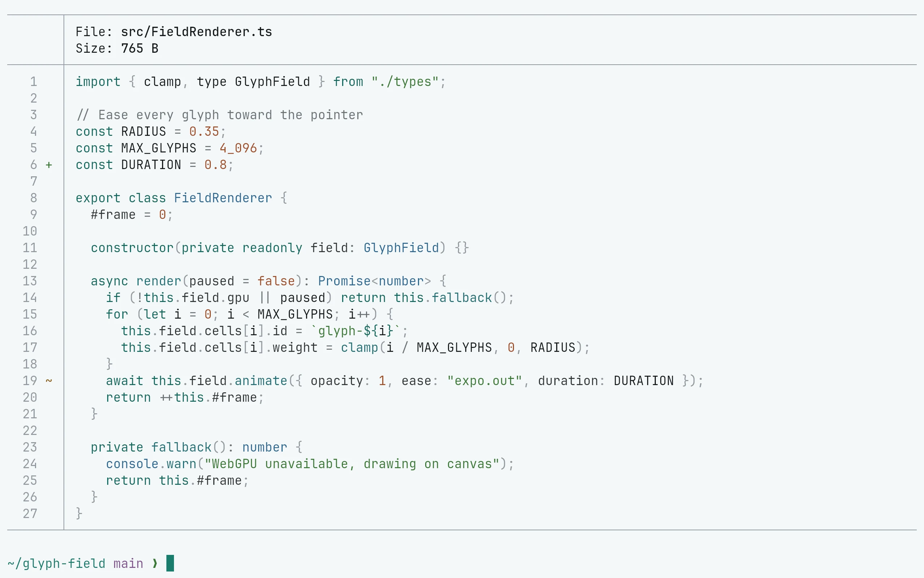Click the animate method on line 19

pos(261,381)
